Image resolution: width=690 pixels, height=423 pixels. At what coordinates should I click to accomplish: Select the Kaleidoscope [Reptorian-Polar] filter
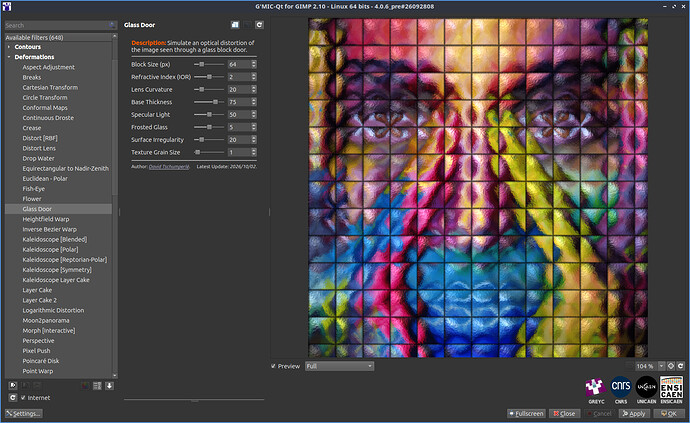click(65, 259)
